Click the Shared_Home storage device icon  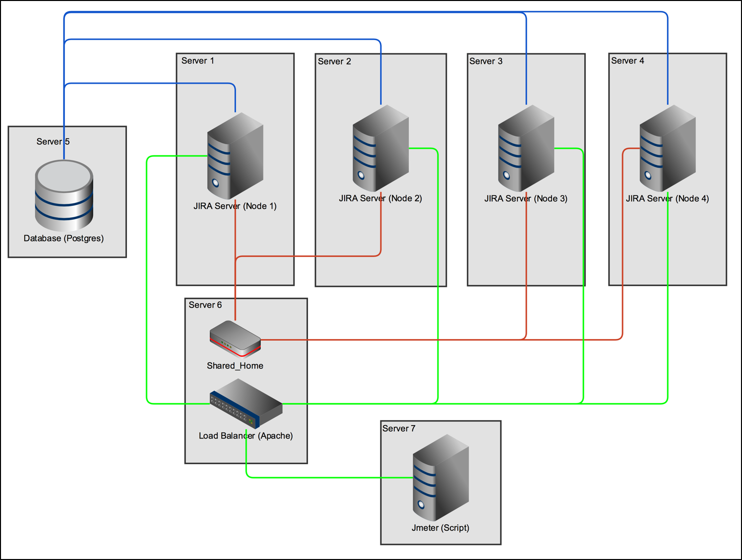(x=235, y=339)
